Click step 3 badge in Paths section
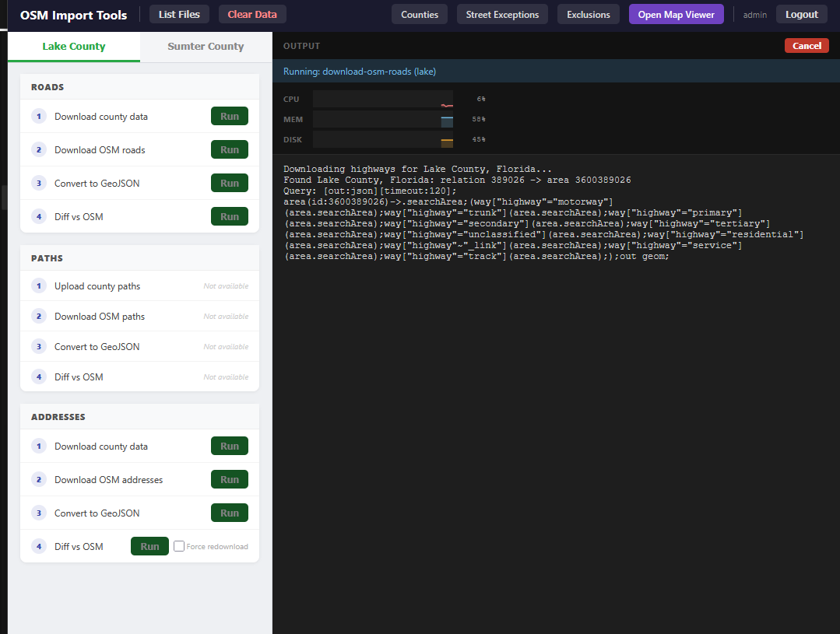 (x=39, y=346)
